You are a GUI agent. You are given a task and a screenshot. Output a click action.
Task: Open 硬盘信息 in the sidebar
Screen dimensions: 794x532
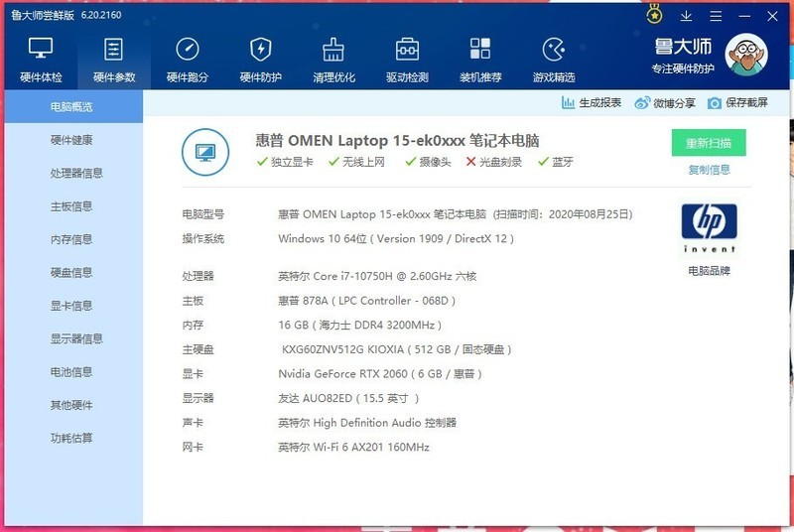point(73,272)
